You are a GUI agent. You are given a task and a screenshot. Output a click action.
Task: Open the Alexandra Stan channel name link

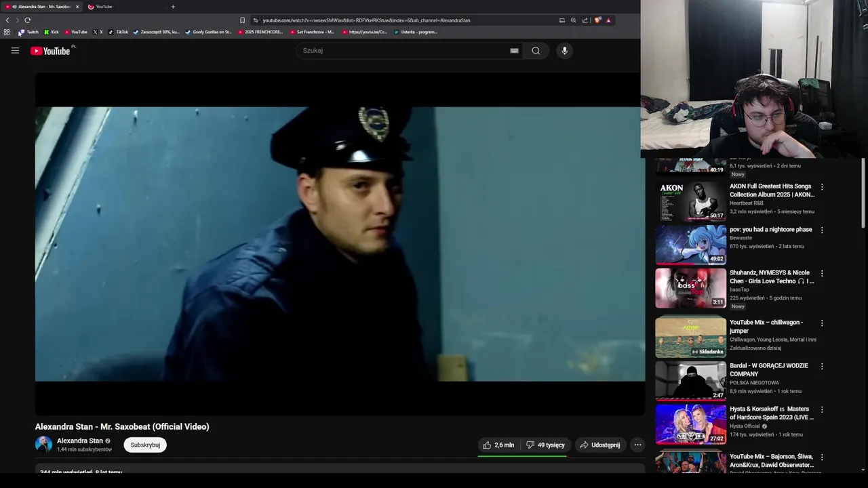click(80, 441)
